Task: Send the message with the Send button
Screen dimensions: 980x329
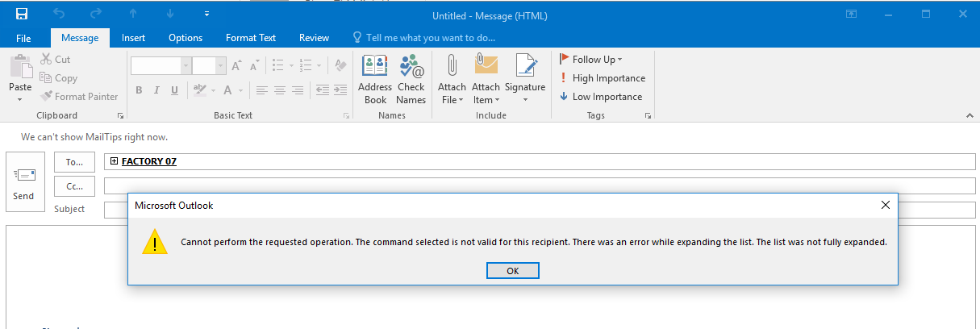Action: pos(24,181)
